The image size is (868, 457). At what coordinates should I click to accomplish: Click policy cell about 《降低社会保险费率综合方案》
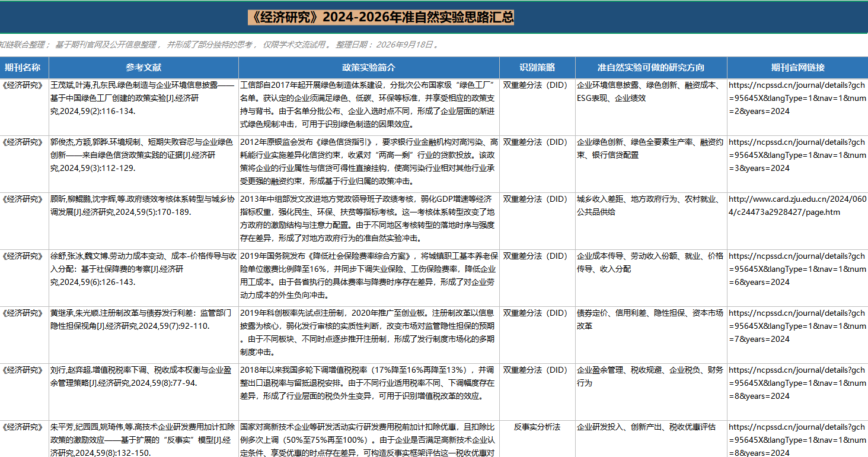pos(369,278)
